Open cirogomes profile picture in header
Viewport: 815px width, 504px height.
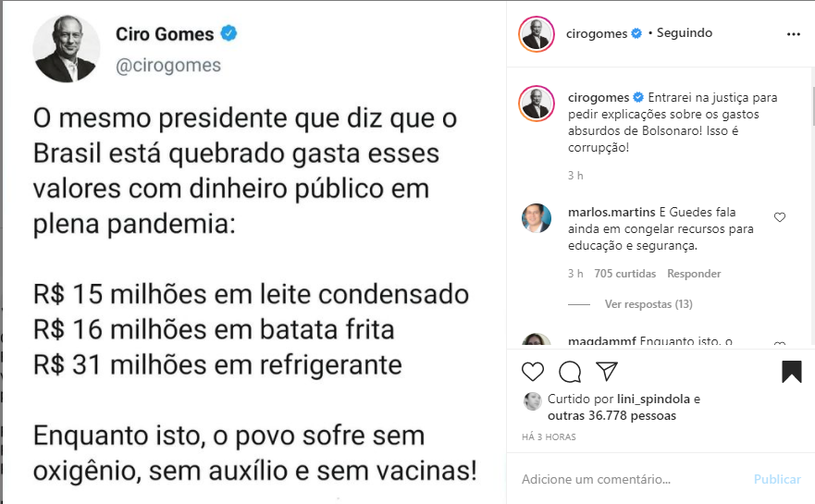tap(537, 34)
